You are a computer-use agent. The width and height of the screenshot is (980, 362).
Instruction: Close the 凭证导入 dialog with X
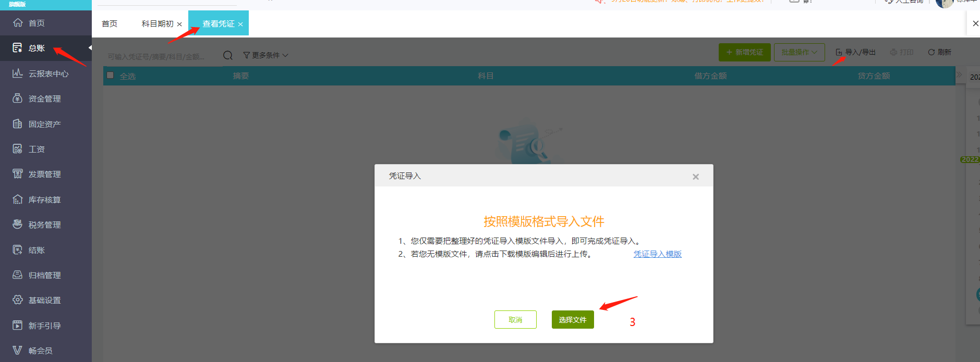(696, 177)
